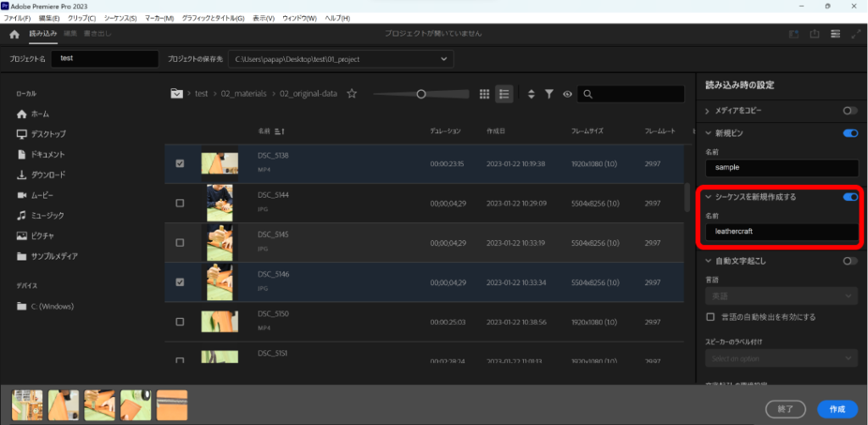Screen dimensions: 868x425
Task: Open the project save location dropdown
Action: [442, 59]
